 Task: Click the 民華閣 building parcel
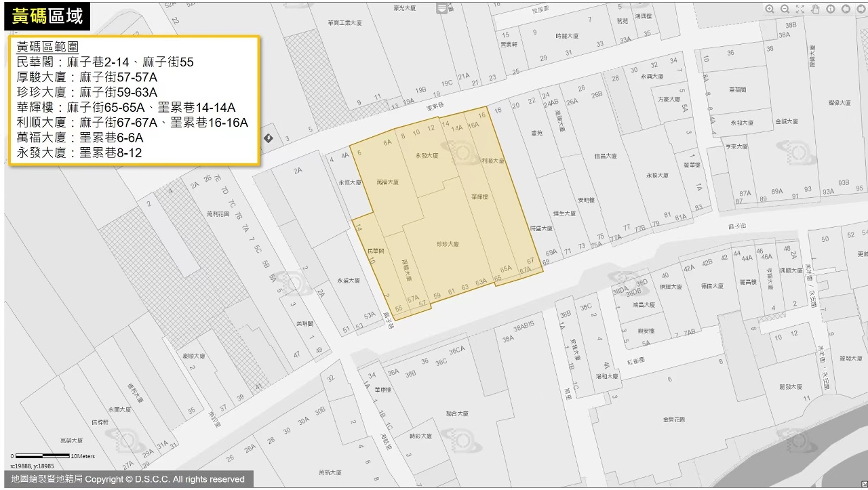pyautogui.click(x=375, y=251)
